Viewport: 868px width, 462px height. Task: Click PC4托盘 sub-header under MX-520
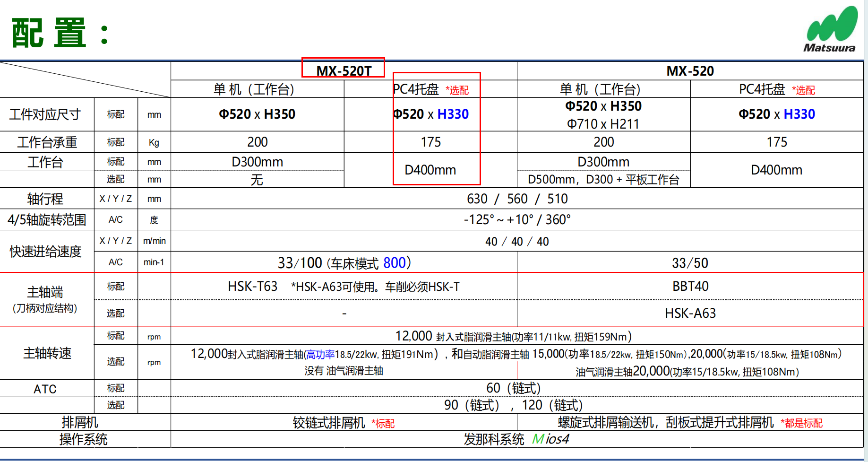click(777, 89)
